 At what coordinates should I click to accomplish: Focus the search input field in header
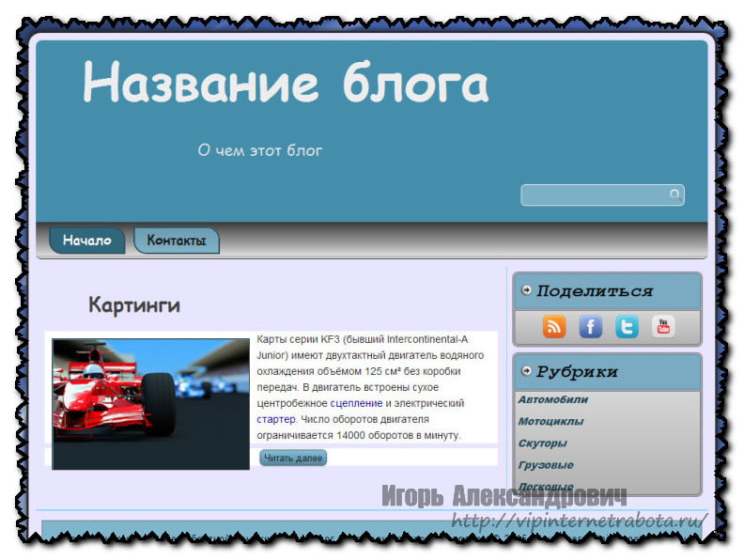coord(594,195)
